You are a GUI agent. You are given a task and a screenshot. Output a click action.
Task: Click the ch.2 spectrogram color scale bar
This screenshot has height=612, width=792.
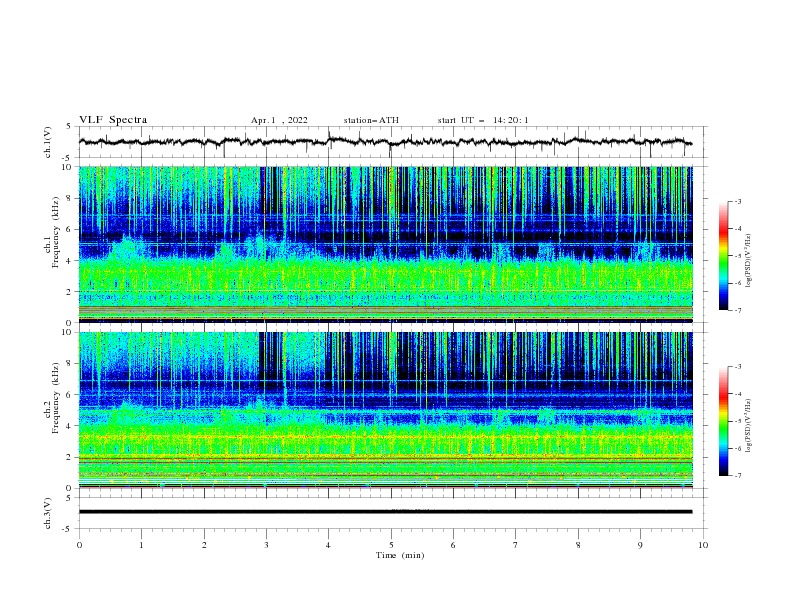724,421
